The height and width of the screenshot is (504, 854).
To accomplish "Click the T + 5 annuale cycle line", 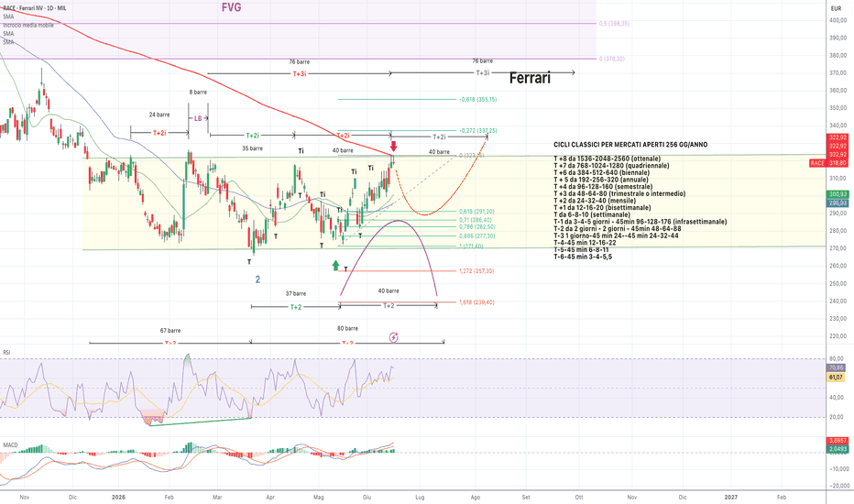I will (x=601, y=180).
